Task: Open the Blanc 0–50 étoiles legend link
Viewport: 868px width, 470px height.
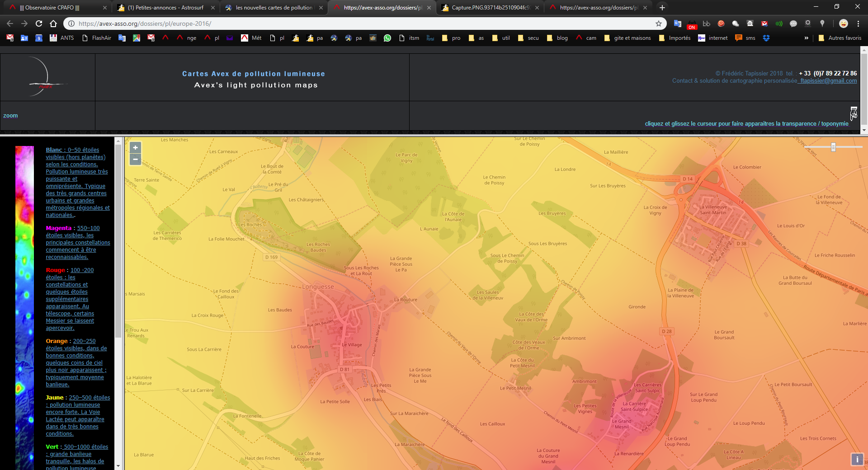Action: click(77, 182)
